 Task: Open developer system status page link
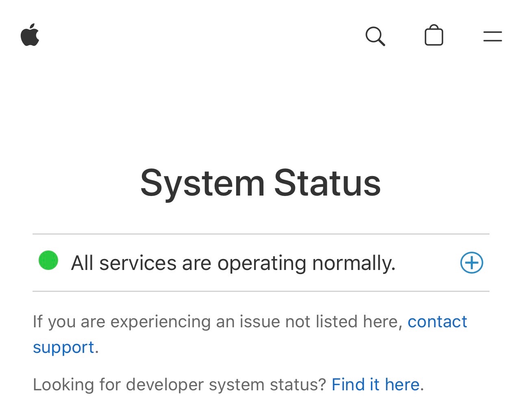point(375,385)
